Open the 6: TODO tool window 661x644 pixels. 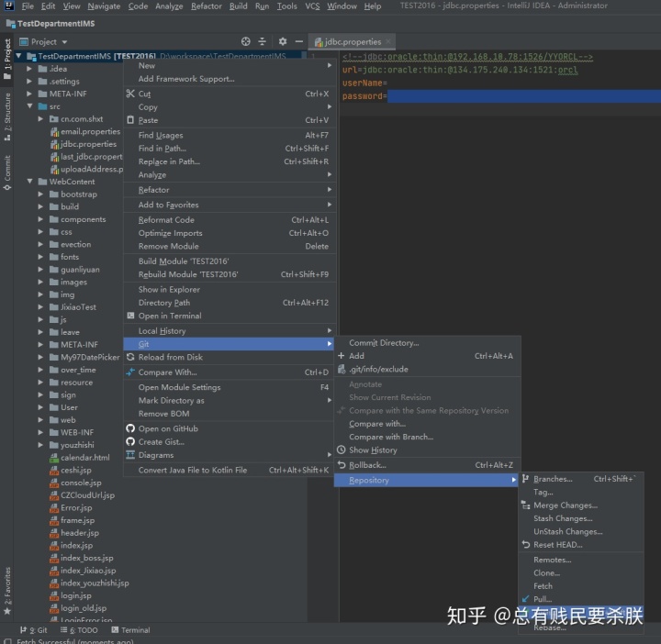pos(79,629)
